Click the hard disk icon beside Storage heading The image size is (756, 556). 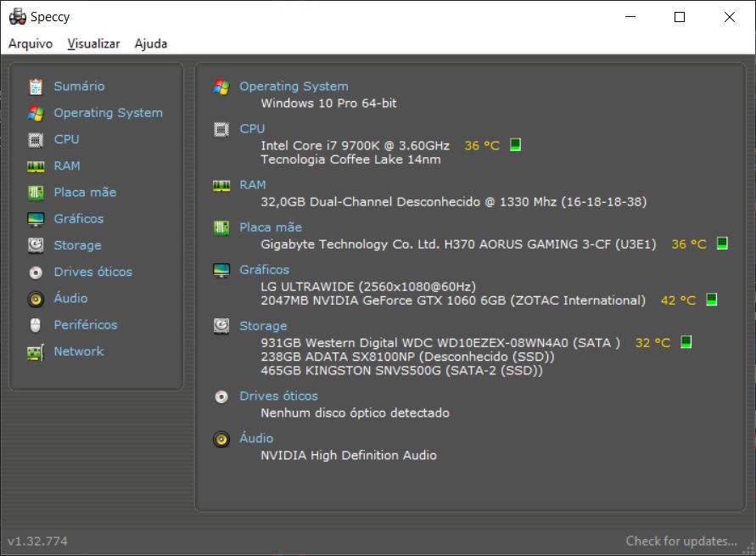tap(221, 327)
